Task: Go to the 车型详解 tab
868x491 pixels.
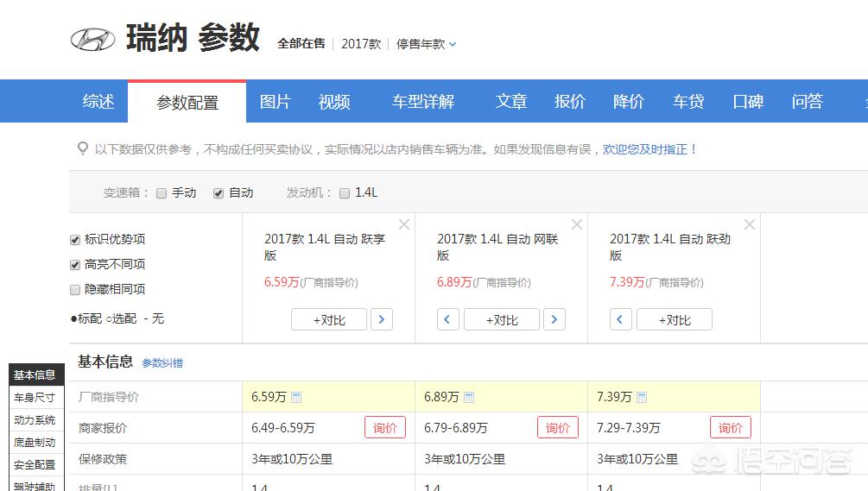Action: [x=423, y=101]
